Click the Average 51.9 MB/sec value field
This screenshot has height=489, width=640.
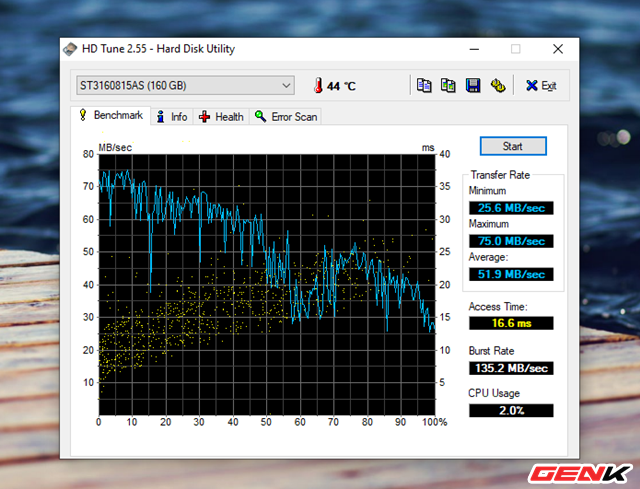(x=509, y=274)
